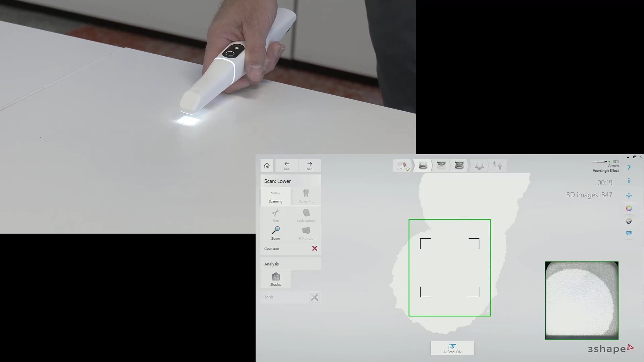The height and width of the screenshot is (362, 644).
Task: Click the checkmark scan complete icon
Action: (402, 165)
